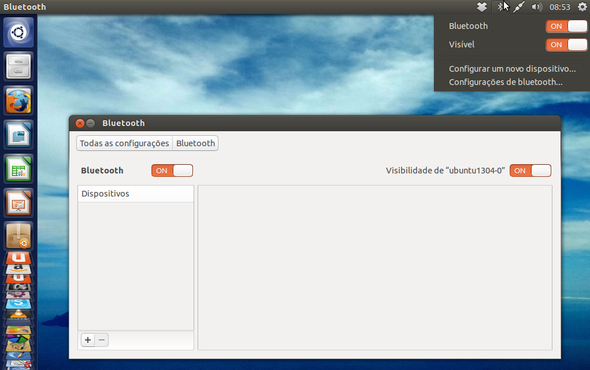Close the Bluetooth settings window
This screenshot has width=590, height=370.
80,123
